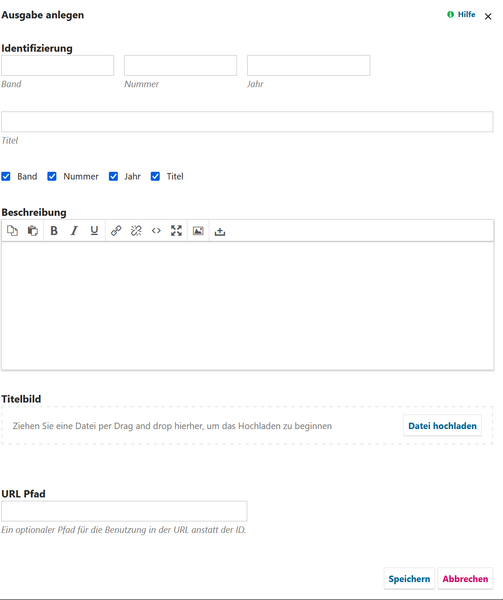Toggle bold formatting in Beschreibung editor
The width and height of the screenshot is (503, 600).
click(x=54, y=231)
